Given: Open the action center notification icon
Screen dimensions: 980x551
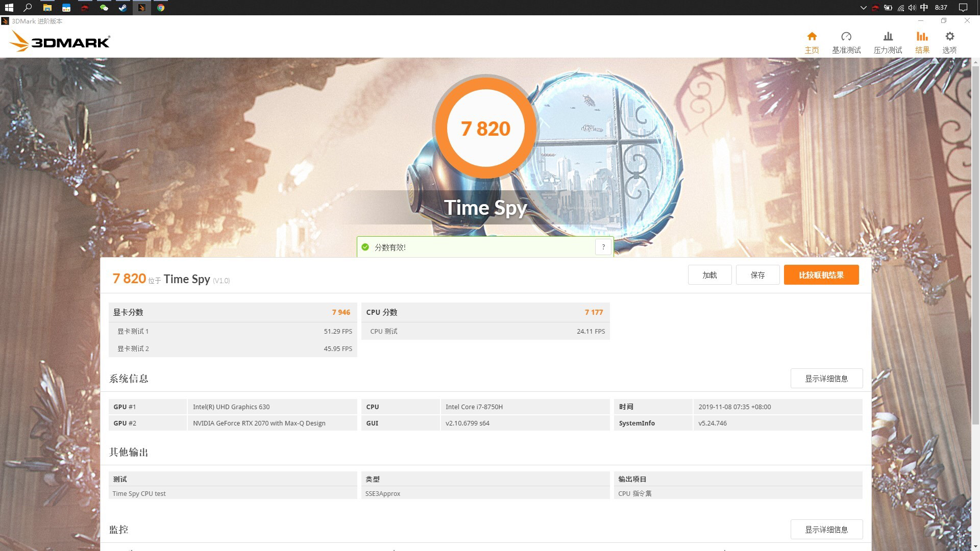Looking at the screenshot, I should click(x=963, y=8).
